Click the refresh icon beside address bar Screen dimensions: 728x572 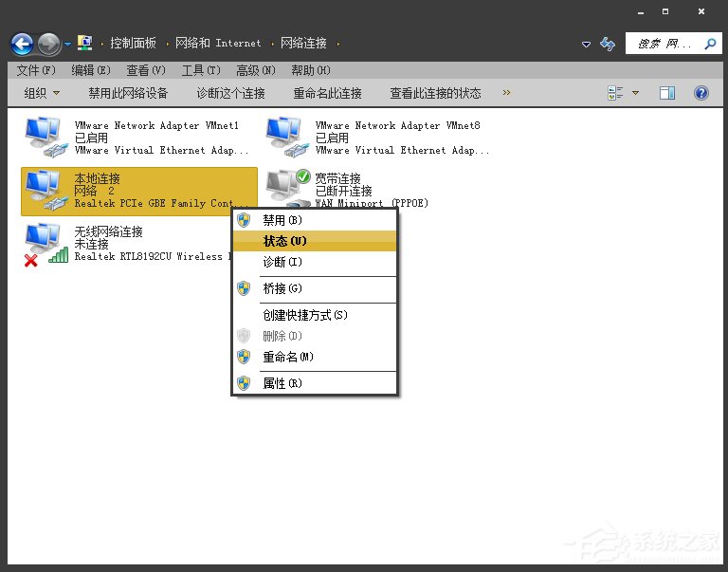pos(608,44)
